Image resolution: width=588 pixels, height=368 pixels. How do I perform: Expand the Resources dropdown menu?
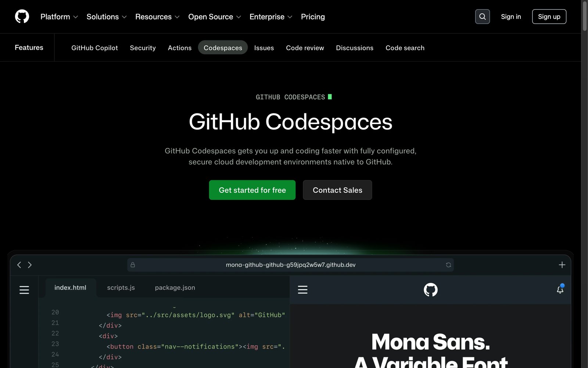157,17
